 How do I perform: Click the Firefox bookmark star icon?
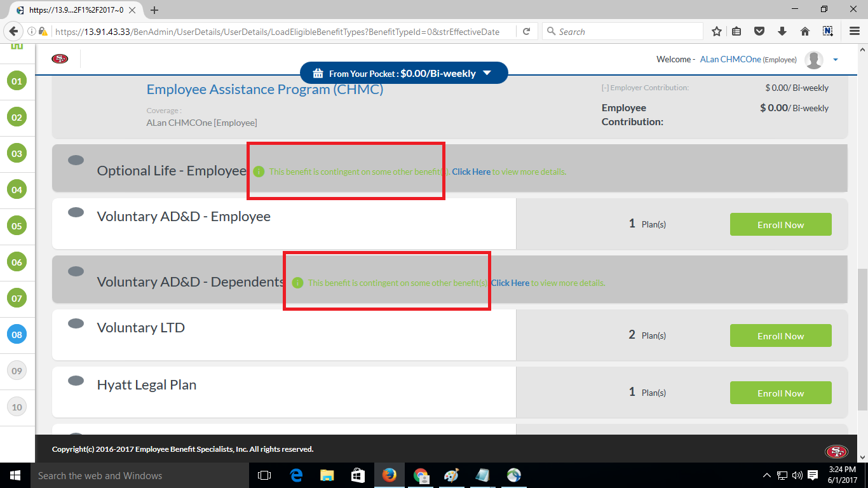(717, 31)
